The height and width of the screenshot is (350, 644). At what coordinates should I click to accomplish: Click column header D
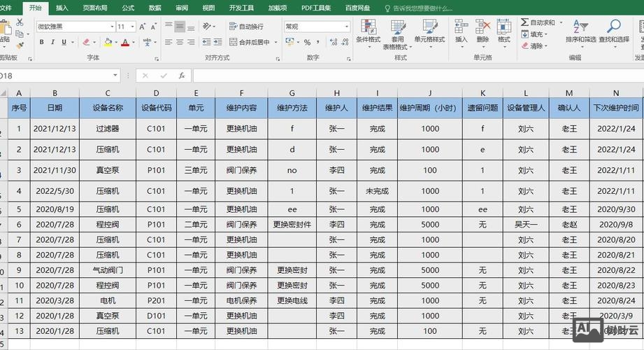[x=156, y=93]
